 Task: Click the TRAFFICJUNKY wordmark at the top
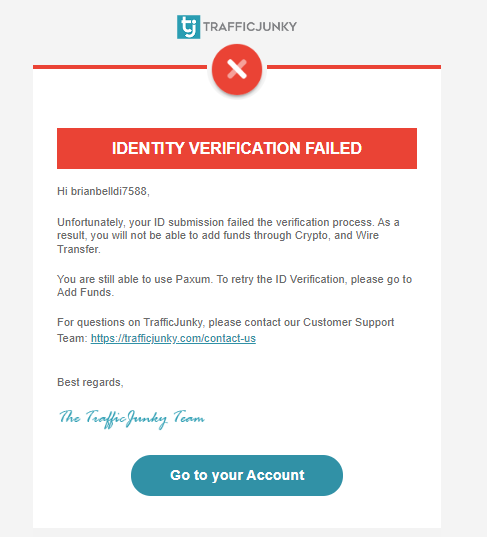tap(250, 27)
